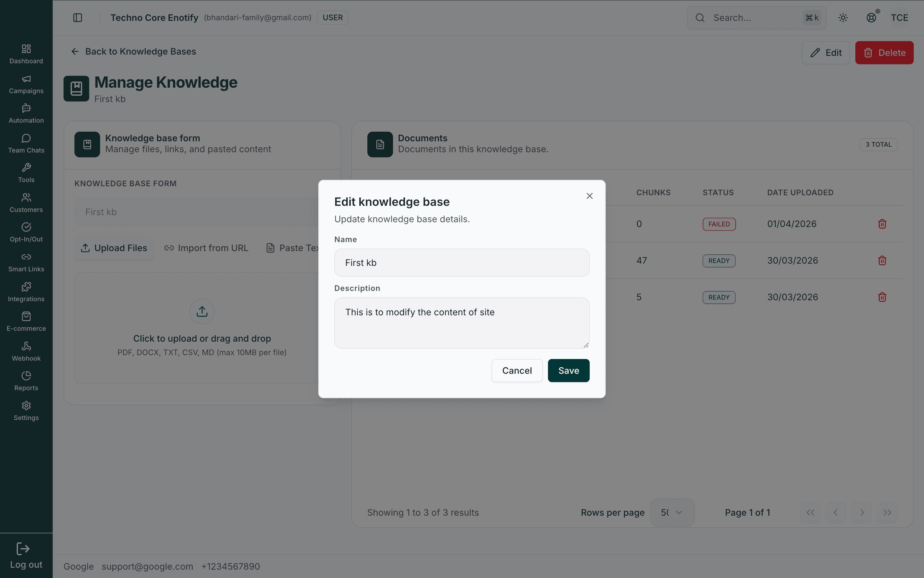The image size is (924, 578).
Task: Click the 3 TOTAL badge
Action: 878,144
